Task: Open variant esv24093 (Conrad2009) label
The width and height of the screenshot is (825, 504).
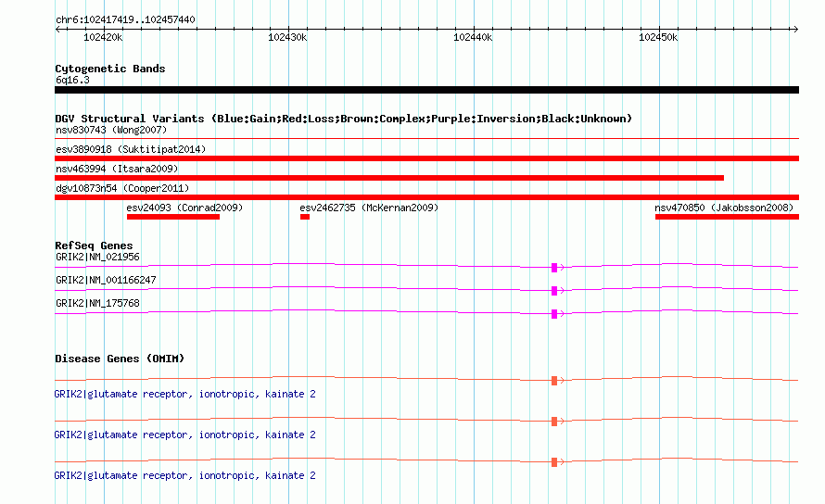Action: tap(184, 208)
